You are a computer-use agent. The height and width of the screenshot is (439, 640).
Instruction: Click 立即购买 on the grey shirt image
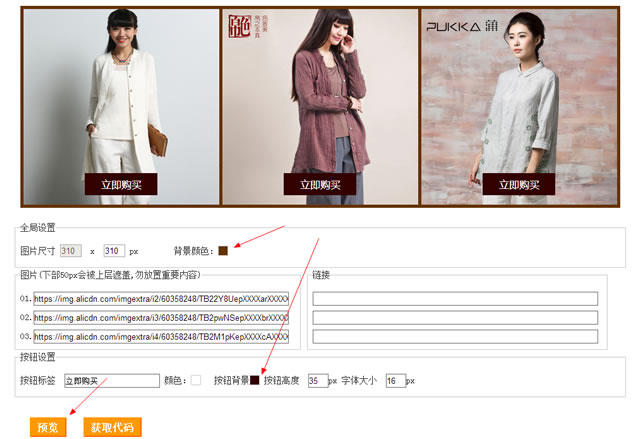(518, 184)
